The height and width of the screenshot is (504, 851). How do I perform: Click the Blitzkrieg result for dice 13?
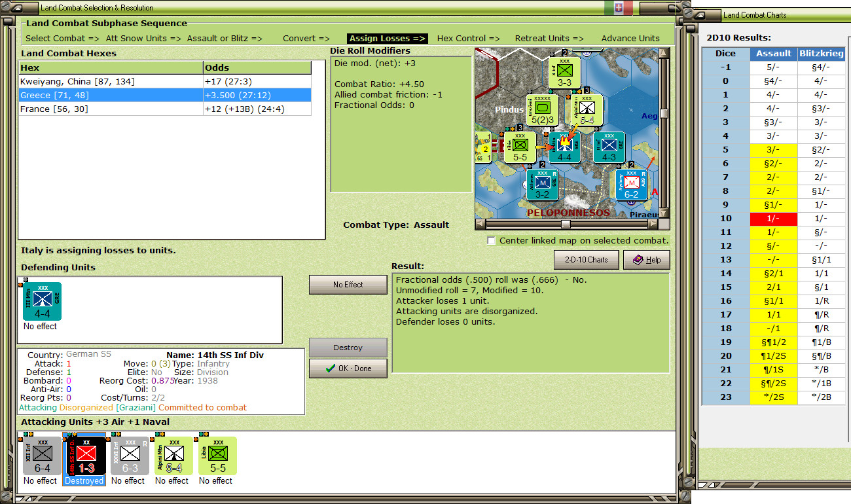coord(821,260)
